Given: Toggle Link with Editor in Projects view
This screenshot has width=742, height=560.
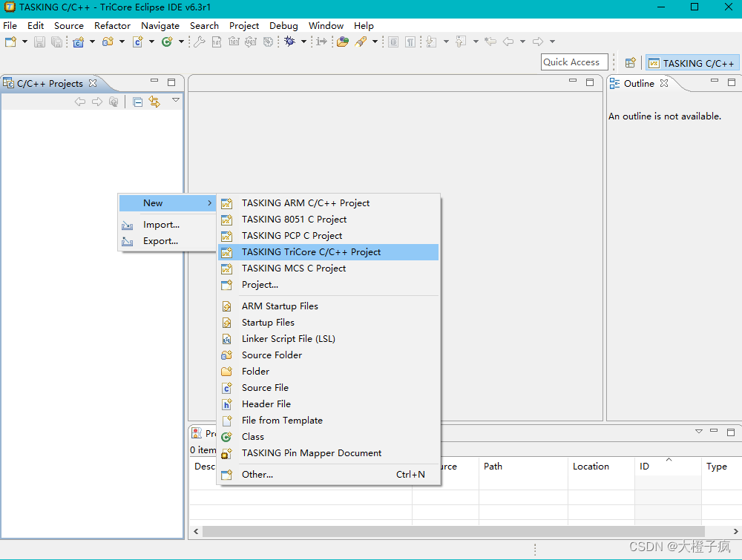Looking at the screenshot, I should coord(155,102).
